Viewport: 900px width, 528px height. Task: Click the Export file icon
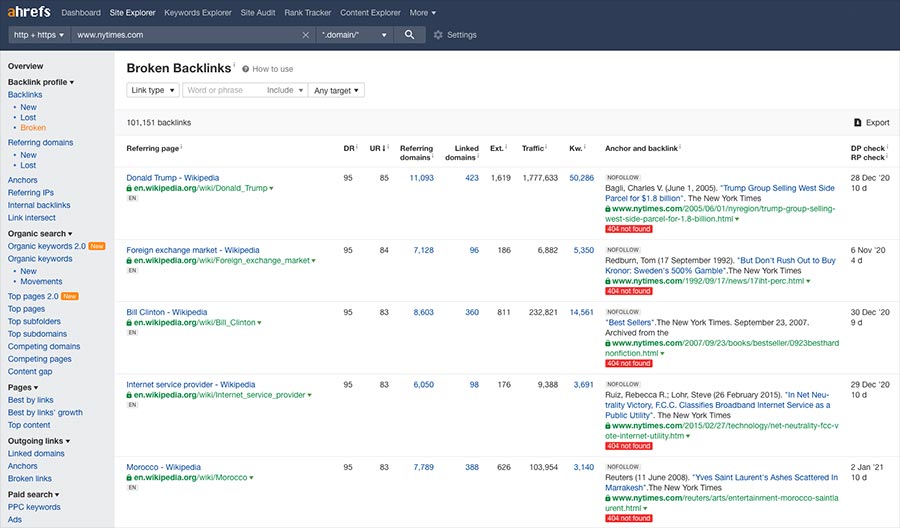click(858, 122)
